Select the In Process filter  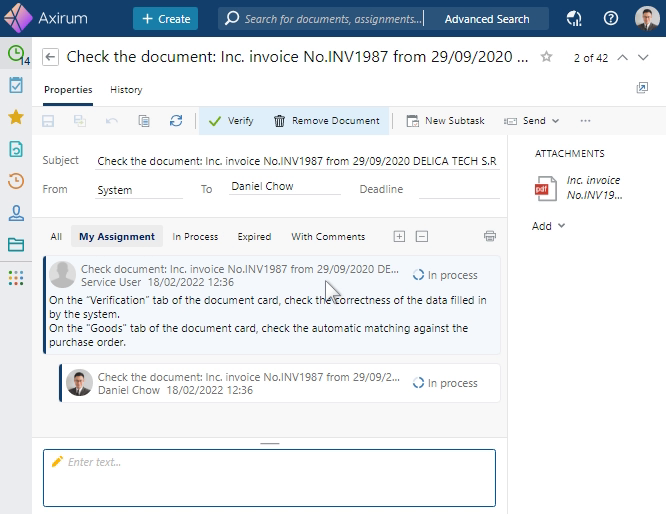click(x=195, y=237)
